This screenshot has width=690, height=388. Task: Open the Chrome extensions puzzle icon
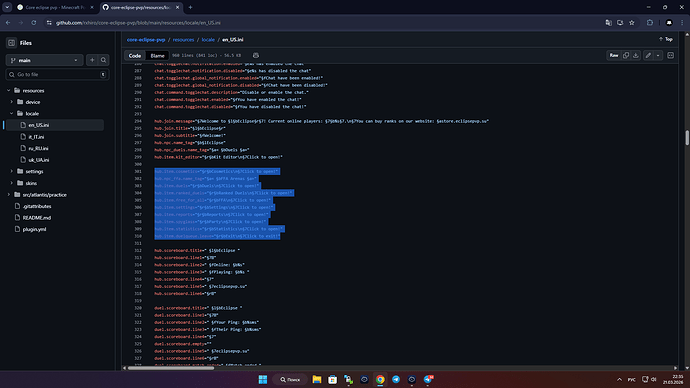click(650, 23)
